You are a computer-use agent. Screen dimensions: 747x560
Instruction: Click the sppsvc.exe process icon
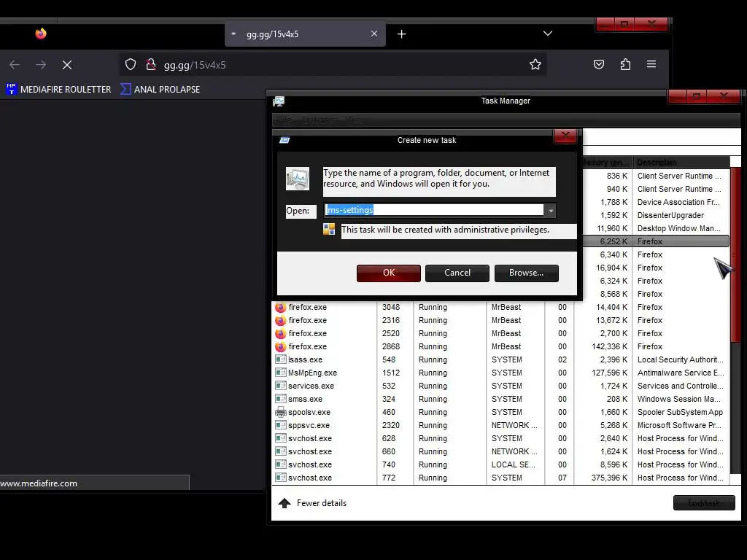tap(281, 425)
